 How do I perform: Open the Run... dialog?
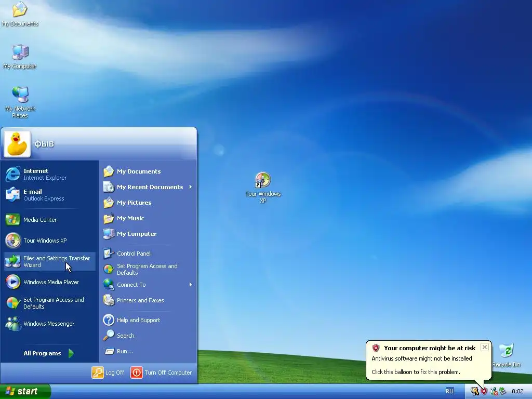(148, 351)
